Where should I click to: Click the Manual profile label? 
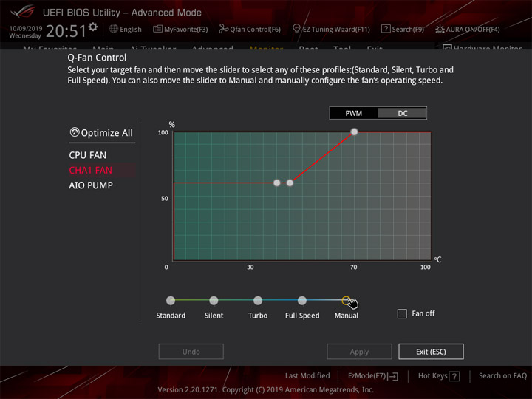pyautogui.click(x=347, y=316)
